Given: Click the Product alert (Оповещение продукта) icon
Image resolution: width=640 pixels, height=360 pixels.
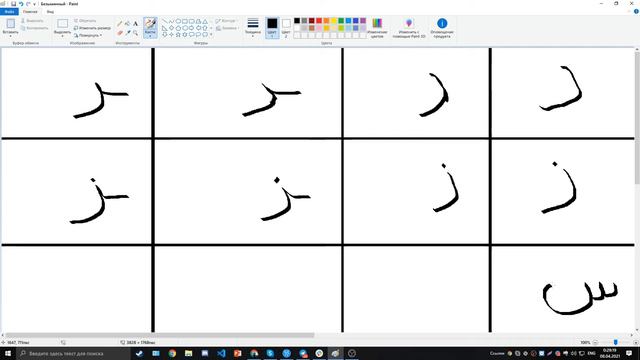Looking at the screenshot, I should tap(442, 23).
